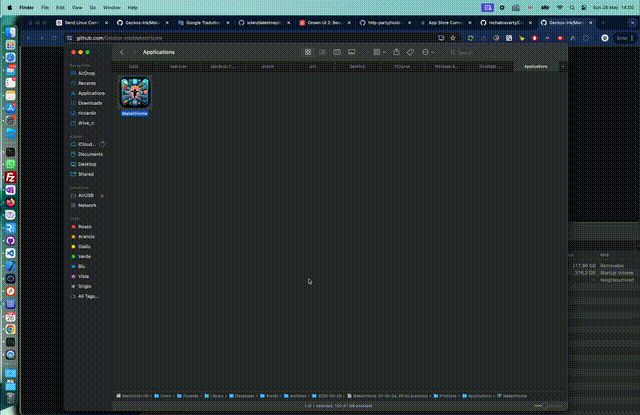Switch Finder to icon view
Screen dimensions: 640x415
click(x=308, y=52)
